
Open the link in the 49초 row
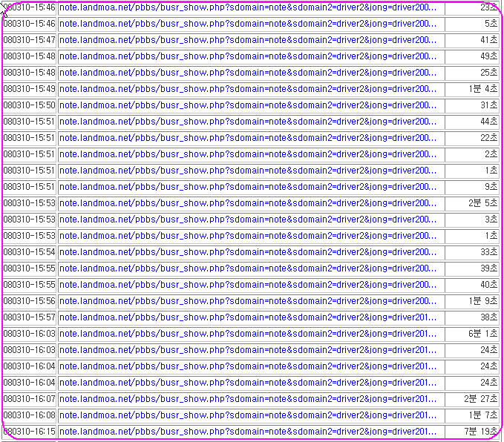click(x=248, y=56)
